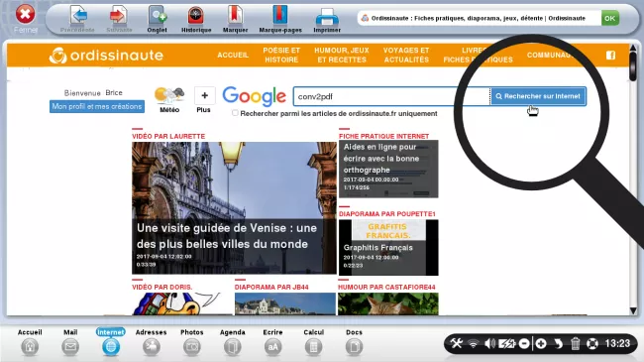Click the undo back-arrow tray icon

[x=558, y=343]
